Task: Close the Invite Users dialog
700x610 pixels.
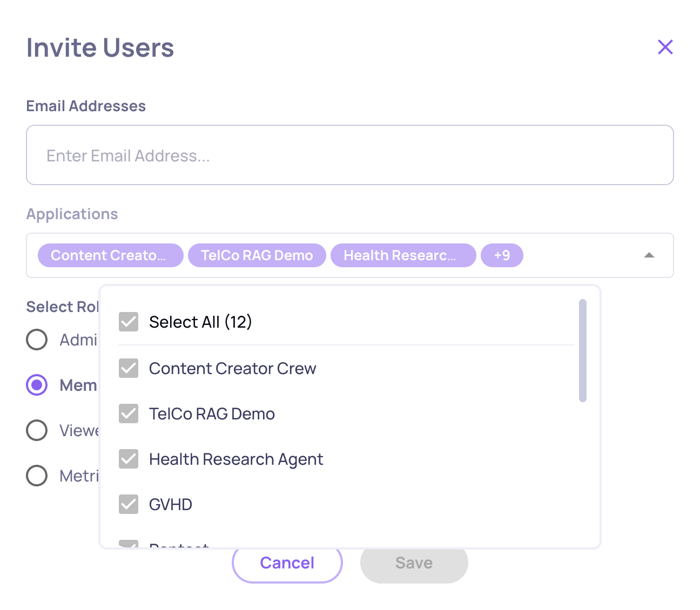Action: (665, 47)
